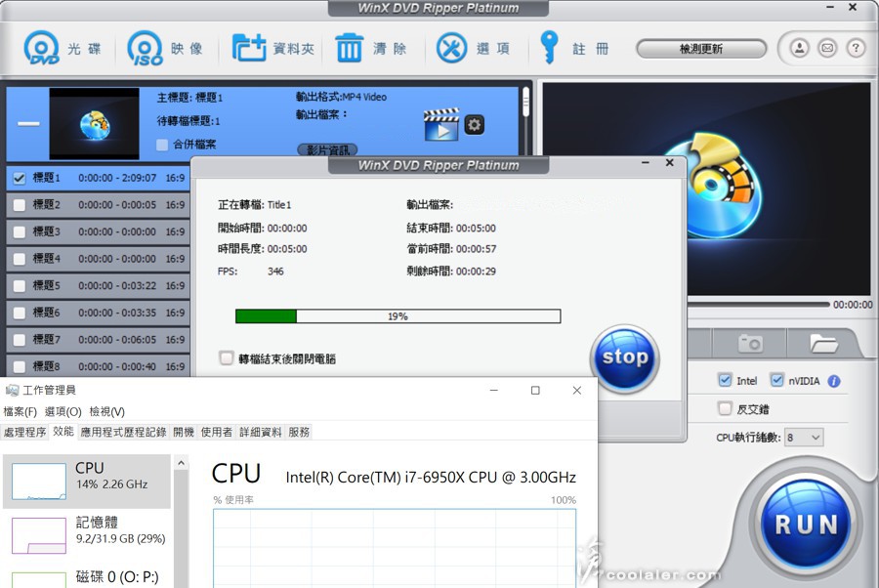Switch to the 詳細資料 tab in Task Manager
Screen dimensions: 879x588
[260, 432]
